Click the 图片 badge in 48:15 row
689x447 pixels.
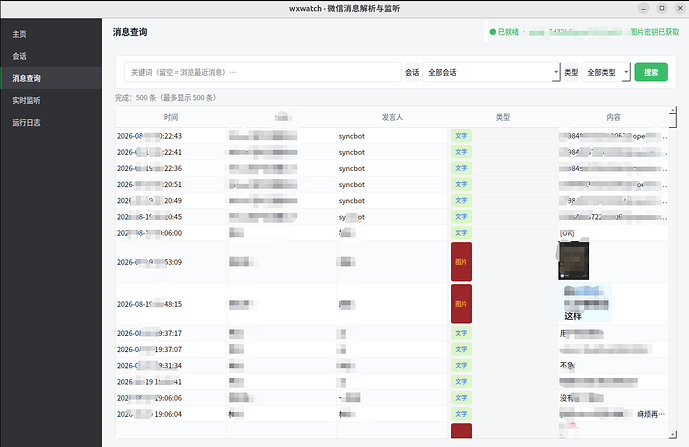[x=461, y=304]
